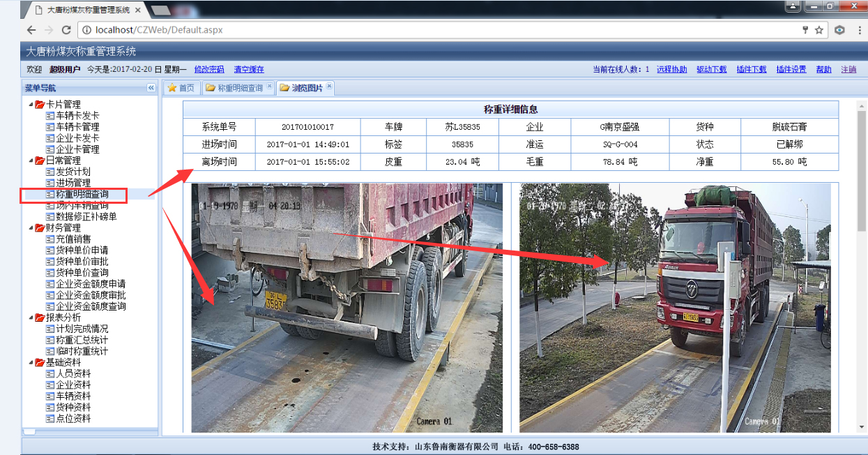The width and height of the screenshot is (868, 455).
Task: Click the page icon beside 充值销售
Action: point(50,239)
